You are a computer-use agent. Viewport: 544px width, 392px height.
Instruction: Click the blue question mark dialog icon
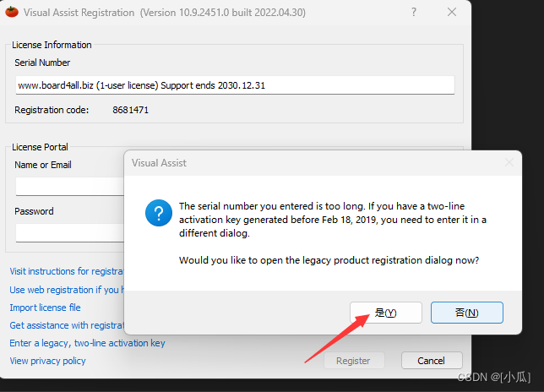(x=159, y=213)
